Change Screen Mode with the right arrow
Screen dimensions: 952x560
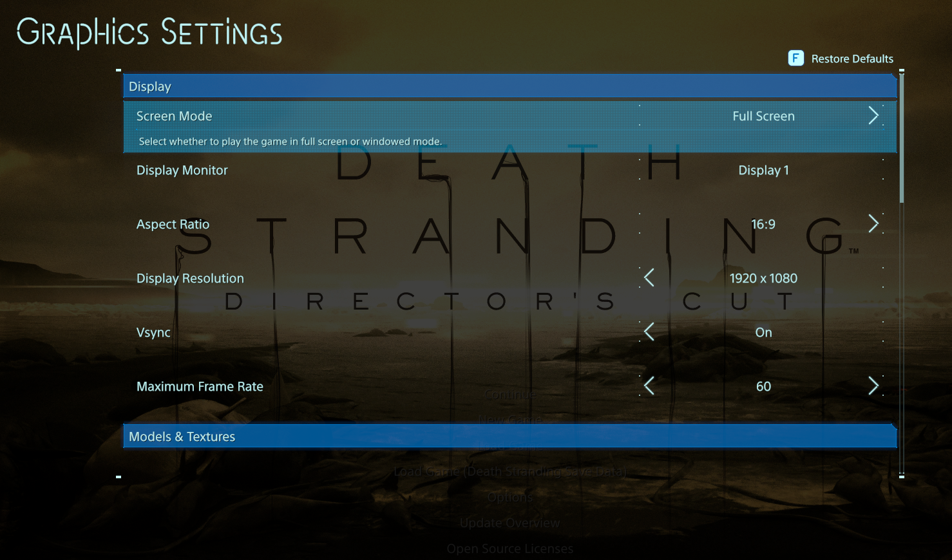[873, 116]
